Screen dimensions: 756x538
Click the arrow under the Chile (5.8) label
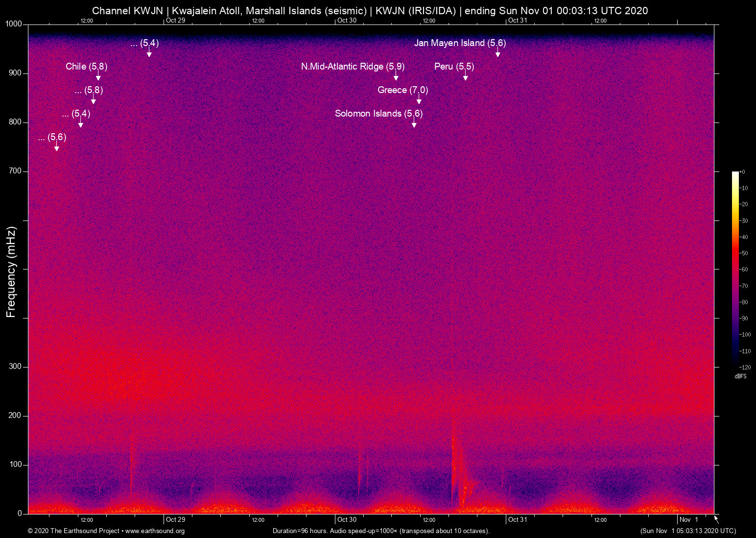tap(98, 76)
